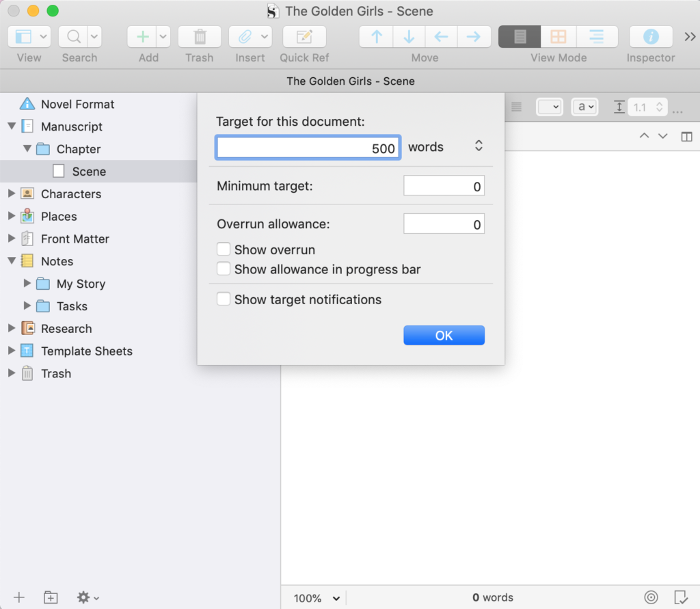Click the Overrun allowance field

[444, 224]
